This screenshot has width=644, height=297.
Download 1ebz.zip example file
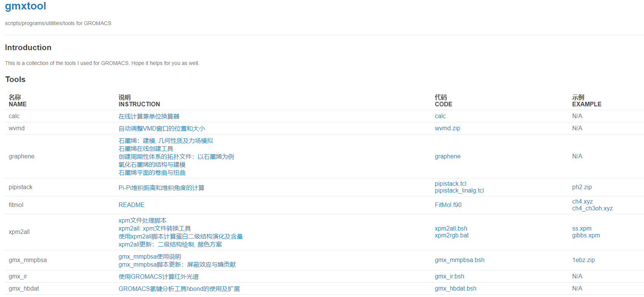tap(584, 260)
